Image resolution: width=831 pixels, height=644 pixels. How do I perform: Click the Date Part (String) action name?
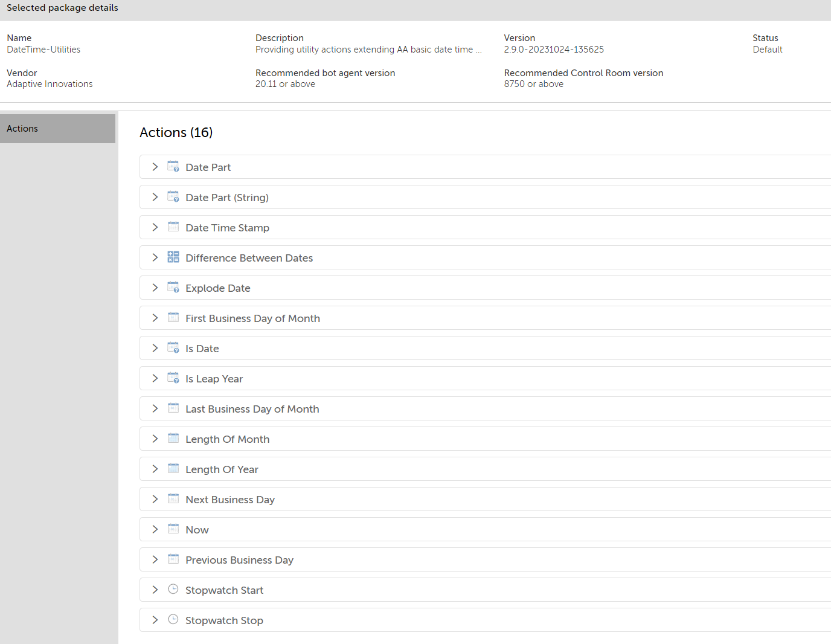coord(227,198)
